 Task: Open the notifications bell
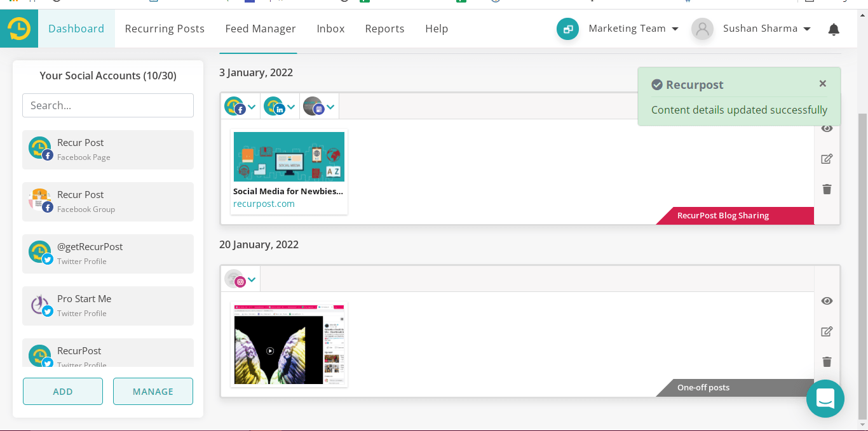tap(834, 29)
